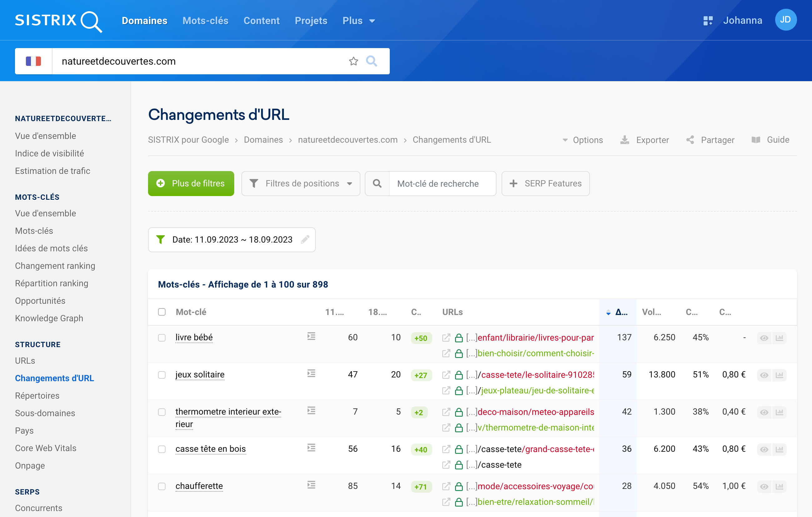Open SERP list icon for jeux solitaire
This screenshot has height=517, width=812.
click(x=311, y=373)
